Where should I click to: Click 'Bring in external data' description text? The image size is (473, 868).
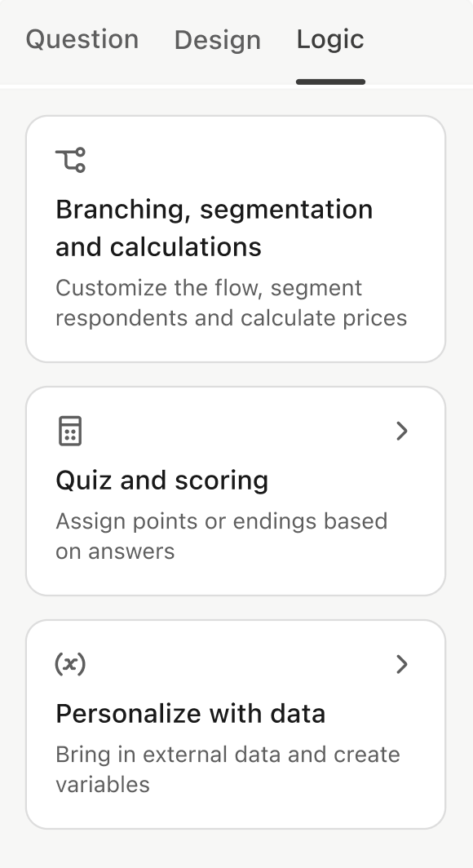pyautogui.click(x=228, y=769)
